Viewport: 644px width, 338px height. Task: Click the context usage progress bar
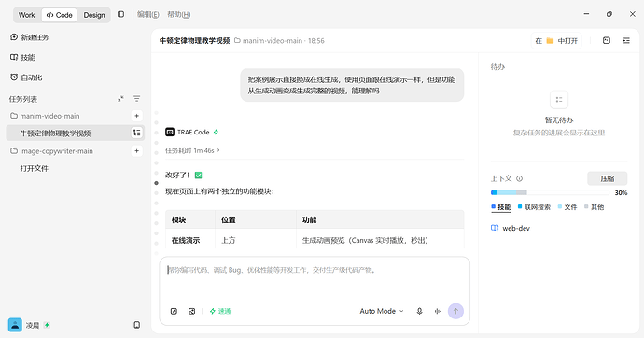coord(550,192)
